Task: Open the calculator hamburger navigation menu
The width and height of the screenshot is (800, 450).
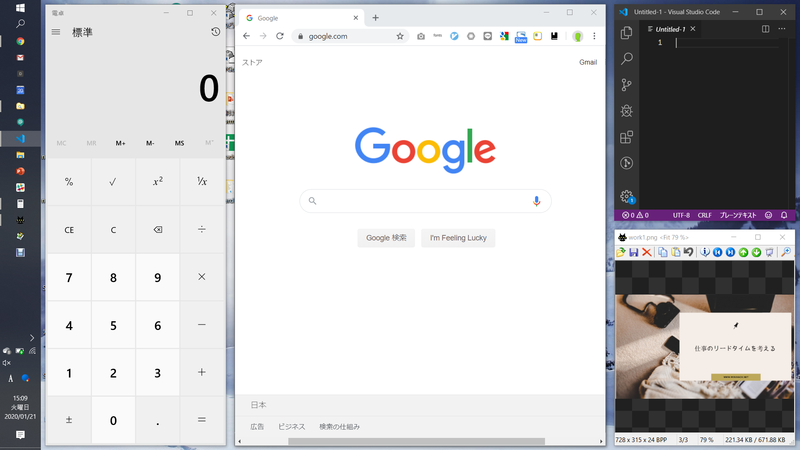Action: [x=56, y=32]
